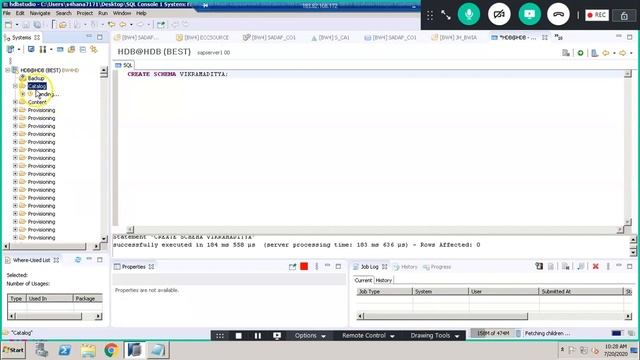
Task: Click the Start button
Action: click(x=13, y=350)
